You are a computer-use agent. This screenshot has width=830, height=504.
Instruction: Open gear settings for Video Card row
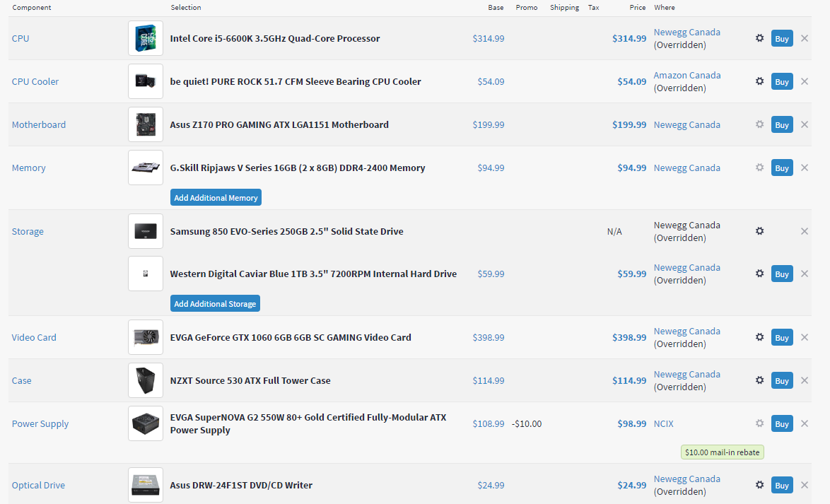(759, 336)
